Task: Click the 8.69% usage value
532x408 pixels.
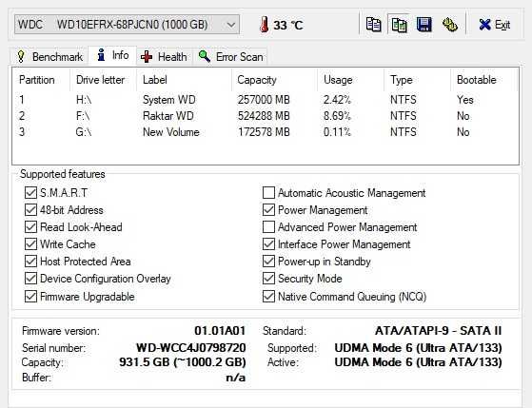Action: (337, 116)
